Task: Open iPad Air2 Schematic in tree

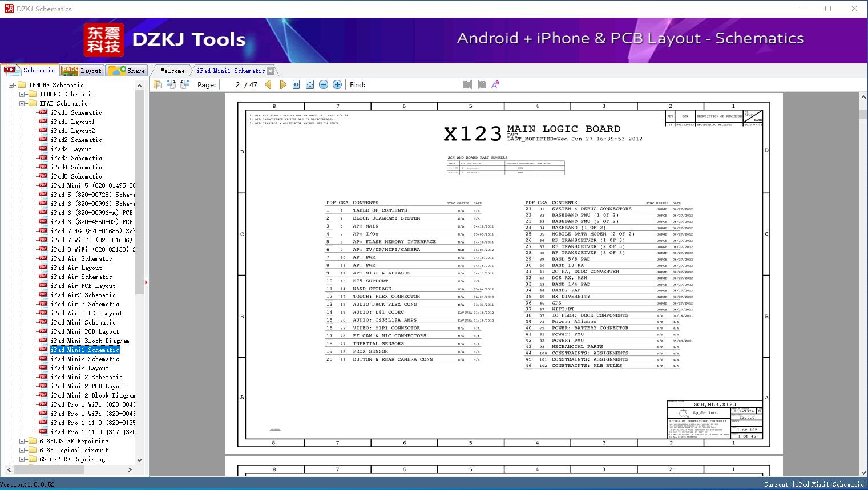Action: pyautogui.click(x=83, y=295)
